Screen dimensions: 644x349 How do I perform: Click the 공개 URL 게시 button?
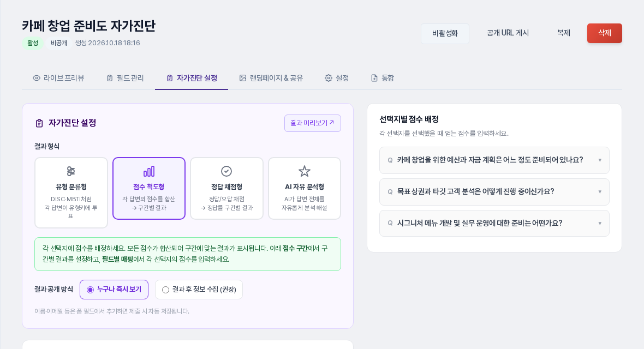click(508, 33)
